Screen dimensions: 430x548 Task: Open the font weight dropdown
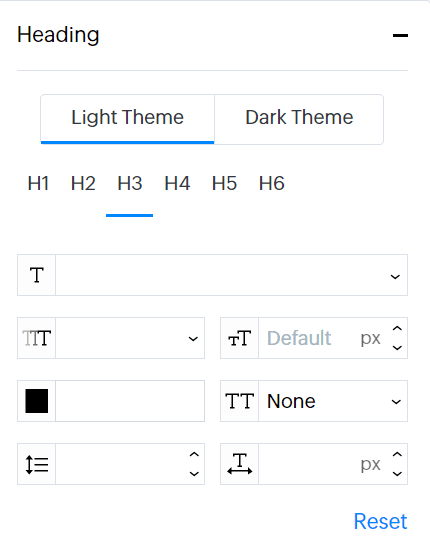(x=130, y=338)
